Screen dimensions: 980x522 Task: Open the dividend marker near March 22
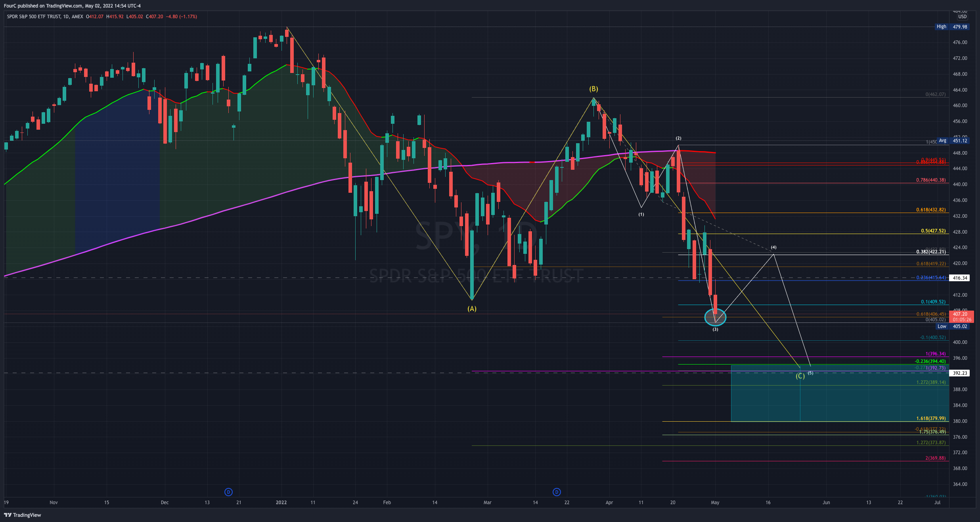tap(557, 492)
